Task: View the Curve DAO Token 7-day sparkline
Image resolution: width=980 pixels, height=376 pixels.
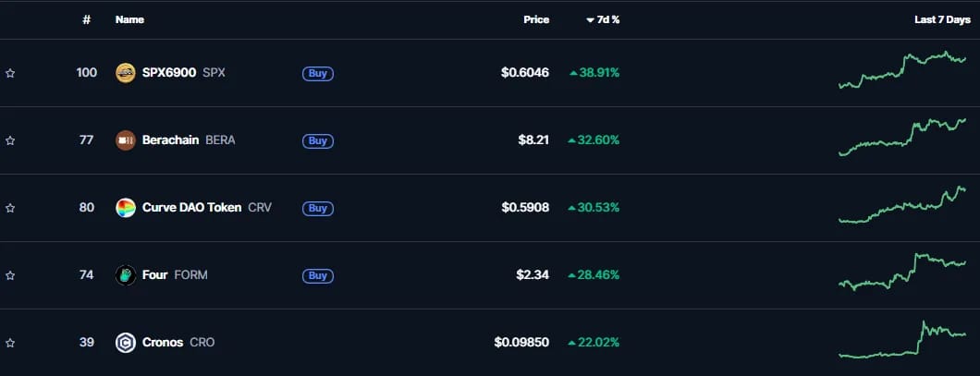Action: coord(901,204)
